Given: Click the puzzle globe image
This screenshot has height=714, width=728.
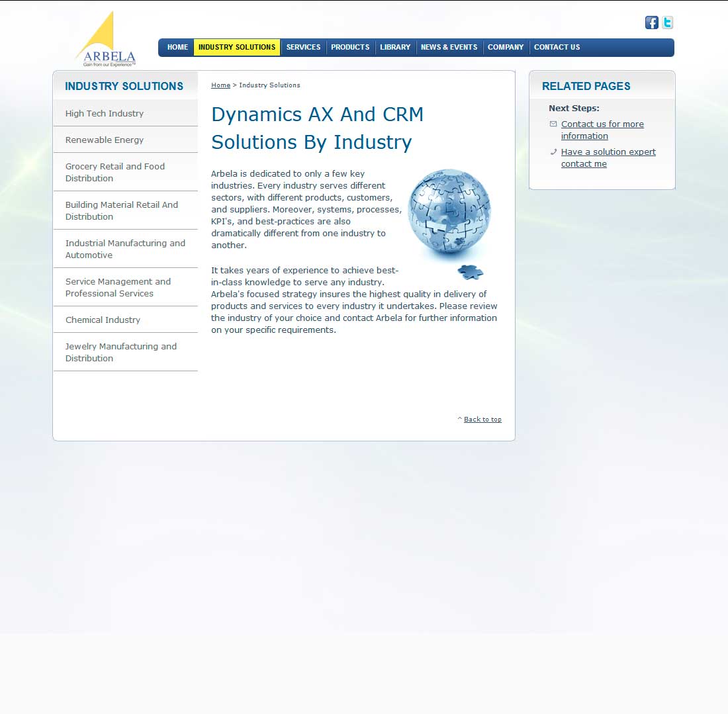Looking at the screenshot, I should tap(449, 225).
